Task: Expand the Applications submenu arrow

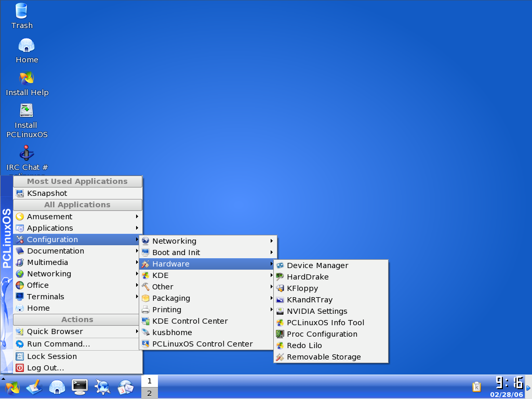Action: 137,228
